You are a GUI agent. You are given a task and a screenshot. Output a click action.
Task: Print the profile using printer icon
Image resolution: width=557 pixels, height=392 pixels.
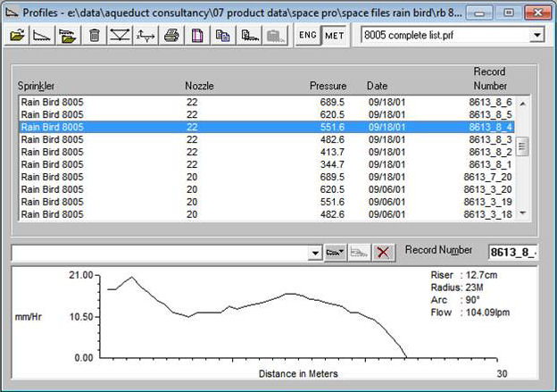pos(171,35)
